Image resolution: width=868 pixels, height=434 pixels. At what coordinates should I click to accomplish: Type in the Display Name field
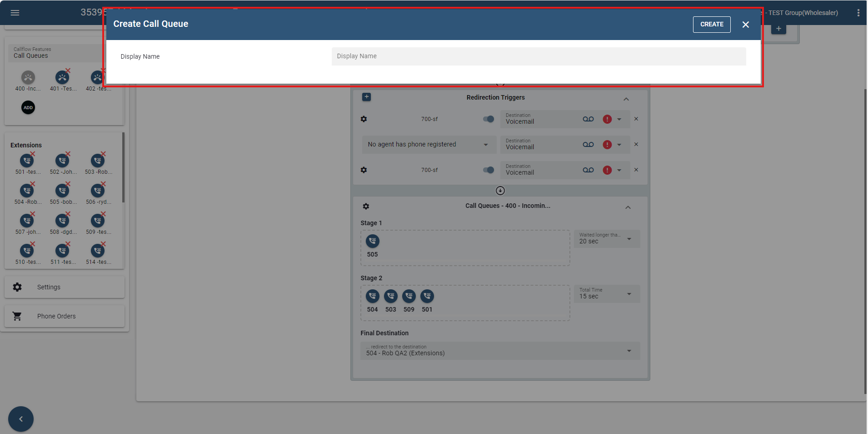(538, 56)
